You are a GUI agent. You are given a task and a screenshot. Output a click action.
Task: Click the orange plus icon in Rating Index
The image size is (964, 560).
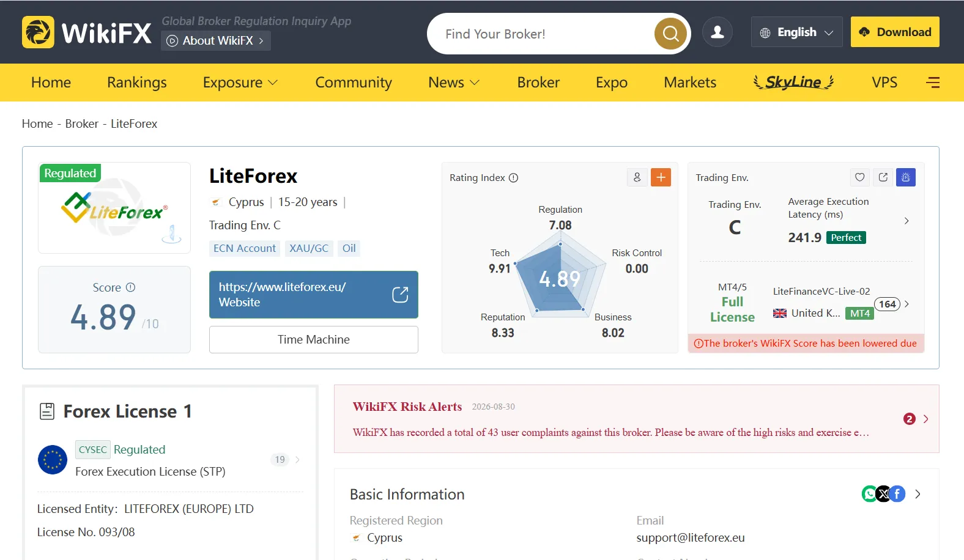[661, 177]
